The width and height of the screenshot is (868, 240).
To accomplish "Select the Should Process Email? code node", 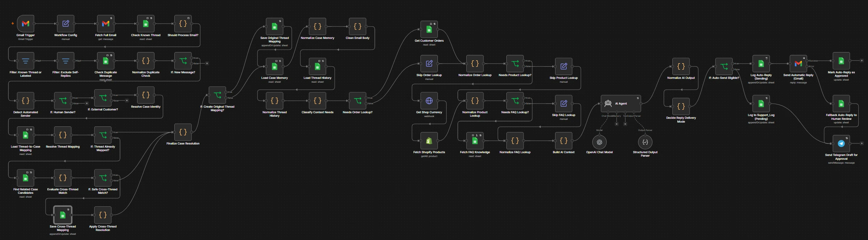I will pos(183,24).
